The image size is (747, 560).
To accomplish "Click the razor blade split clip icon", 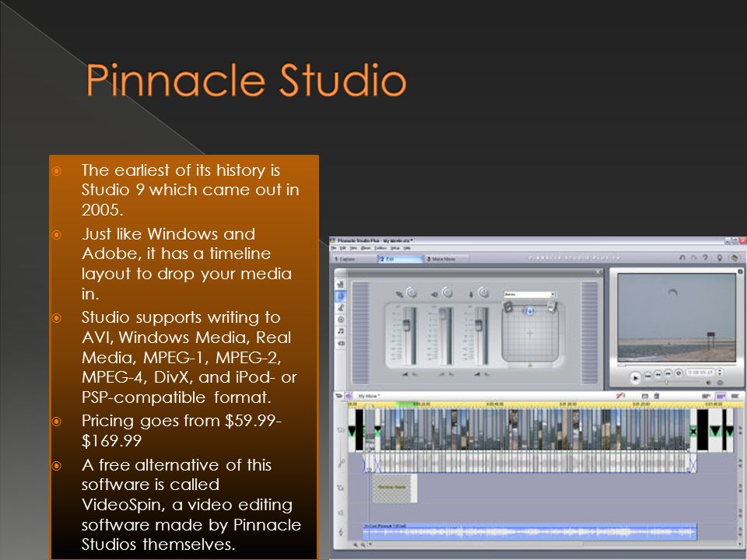I will coord(620,395).
